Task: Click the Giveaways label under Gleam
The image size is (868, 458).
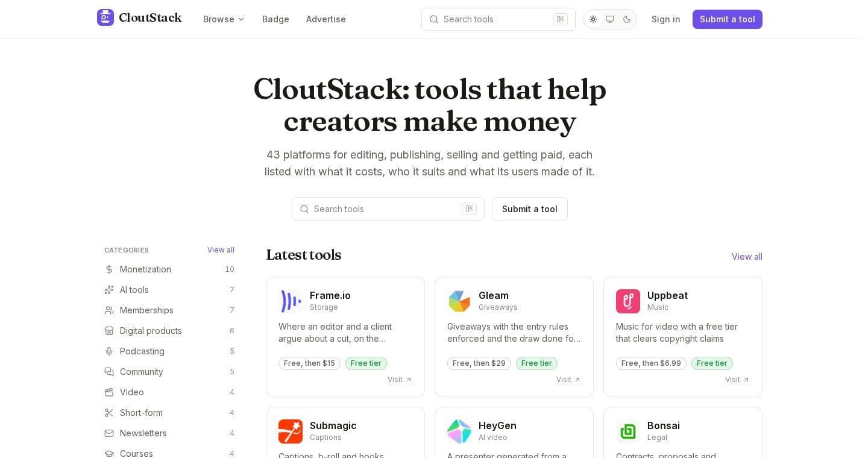Action: click(498, 307)
